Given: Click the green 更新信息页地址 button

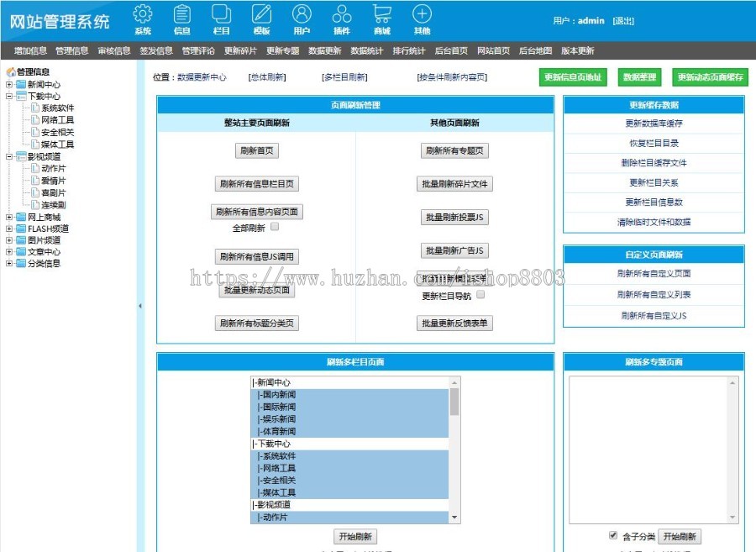Looking at the screenshot, I should [x=573, y=77].
